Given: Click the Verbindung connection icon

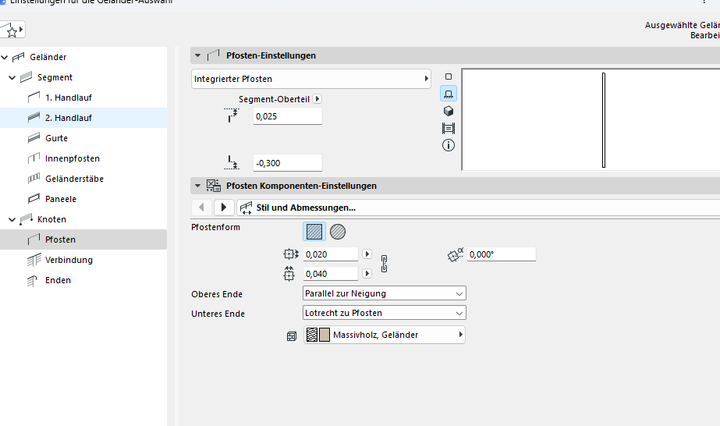Looking at the screenshot, I should tap(34, 260).
